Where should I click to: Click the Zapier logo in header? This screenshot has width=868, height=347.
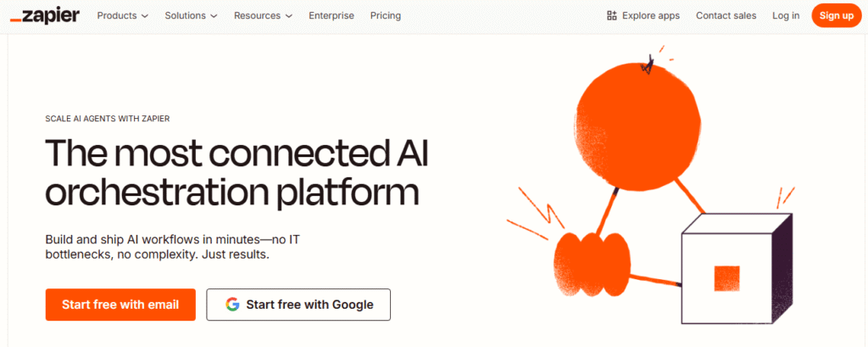pos(44,15)
